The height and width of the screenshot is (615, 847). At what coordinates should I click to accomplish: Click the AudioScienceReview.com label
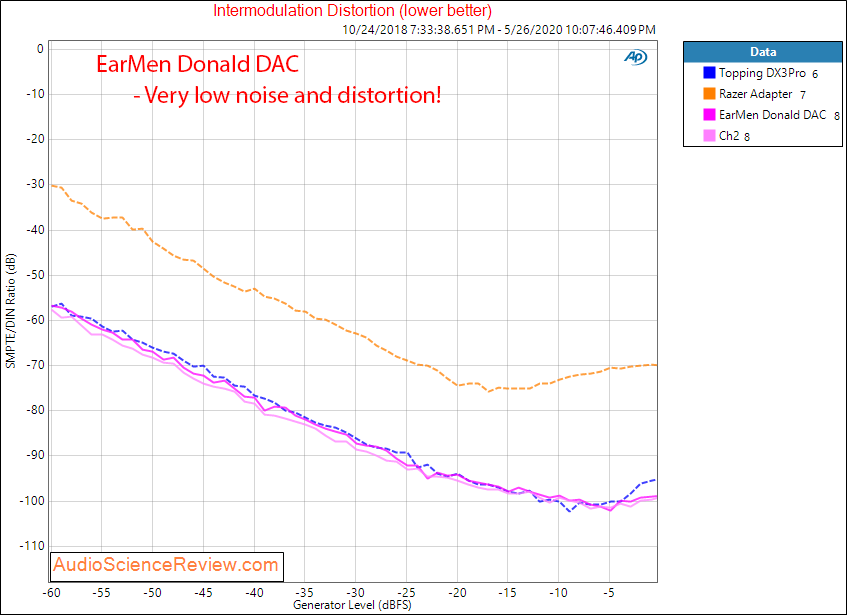(x=166, y=565)
